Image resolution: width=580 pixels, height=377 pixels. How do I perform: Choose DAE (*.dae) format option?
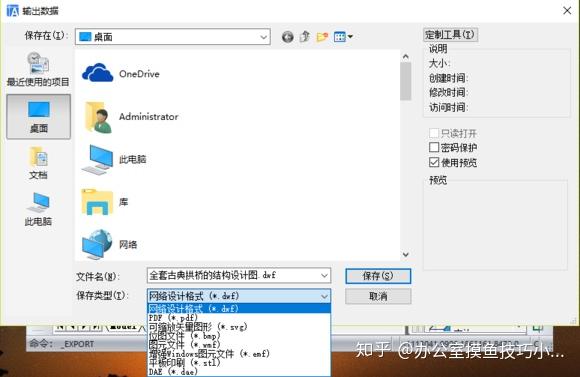(x=239, y=371)
